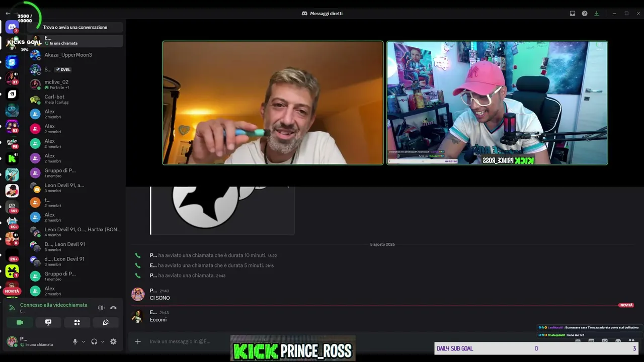Toggle the camera on or off
This screenshot has height=362, width=644.
tap(20, 322)
